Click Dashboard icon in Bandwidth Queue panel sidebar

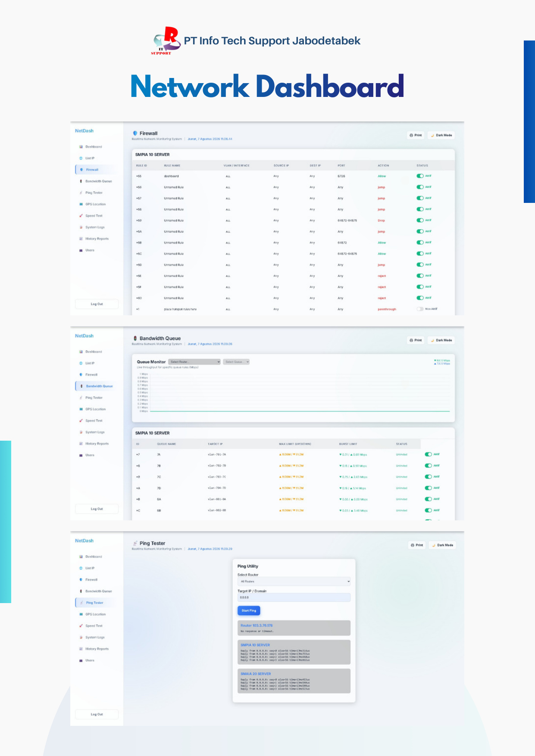[x=81, y=352]
